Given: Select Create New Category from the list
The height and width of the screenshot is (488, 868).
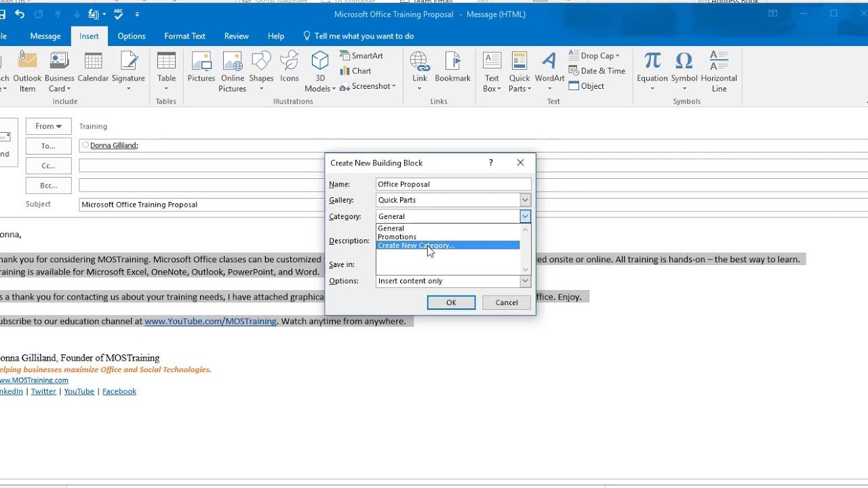Looking at the screenshot, I should coord(416,245).
